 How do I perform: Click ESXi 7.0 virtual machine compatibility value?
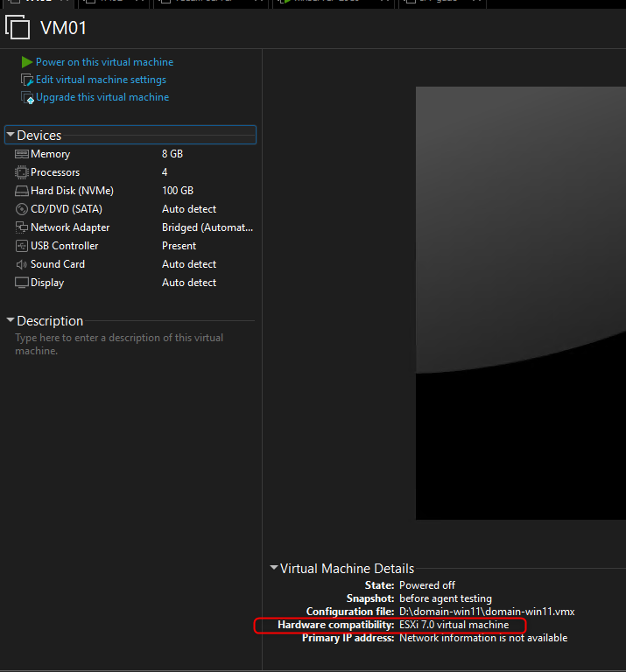tap(454, 626)
